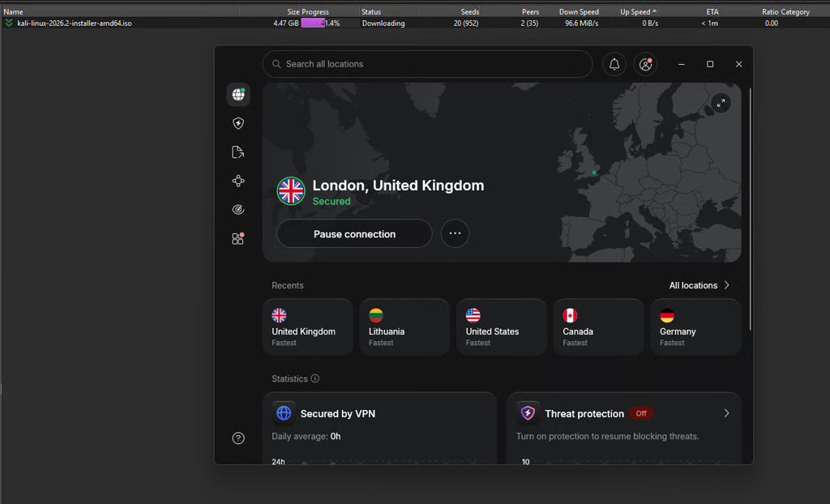Sort torrents by Down Speed column

579,11
